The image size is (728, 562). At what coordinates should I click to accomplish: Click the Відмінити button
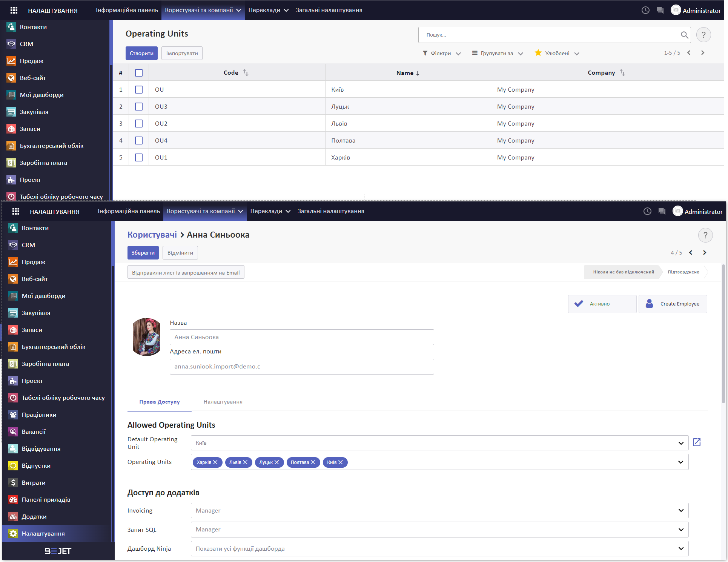(180, 253)
